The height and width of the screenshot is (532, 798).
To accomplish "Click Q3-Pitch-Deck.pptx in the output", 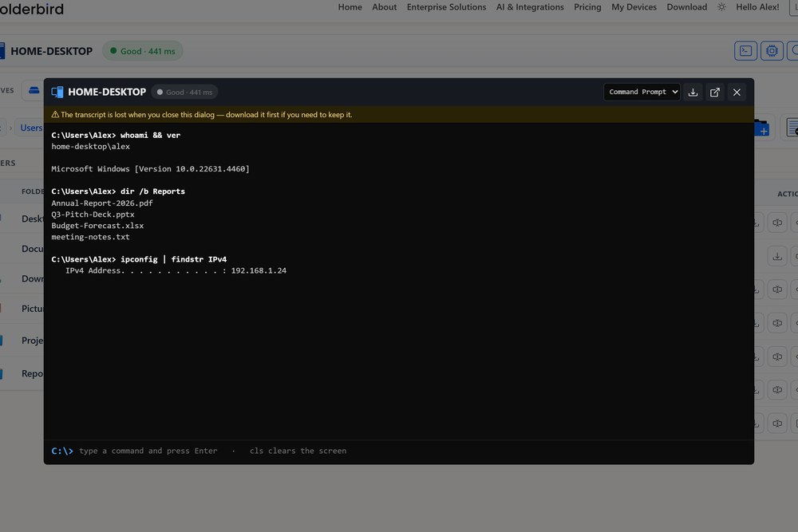I will 93,214.
